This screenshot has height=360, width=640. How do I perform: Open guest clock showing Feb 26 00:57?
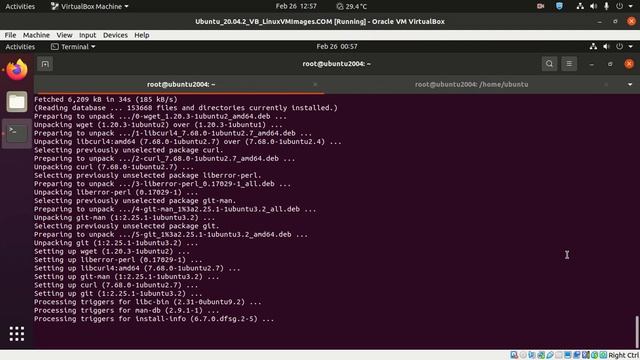pyautogui.click(x=337, y=47)
